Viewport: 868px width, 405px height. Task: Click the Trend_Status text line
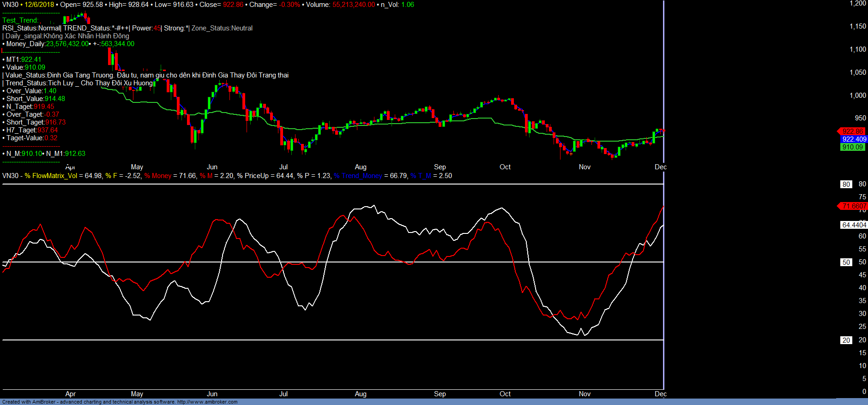point(78,83)
